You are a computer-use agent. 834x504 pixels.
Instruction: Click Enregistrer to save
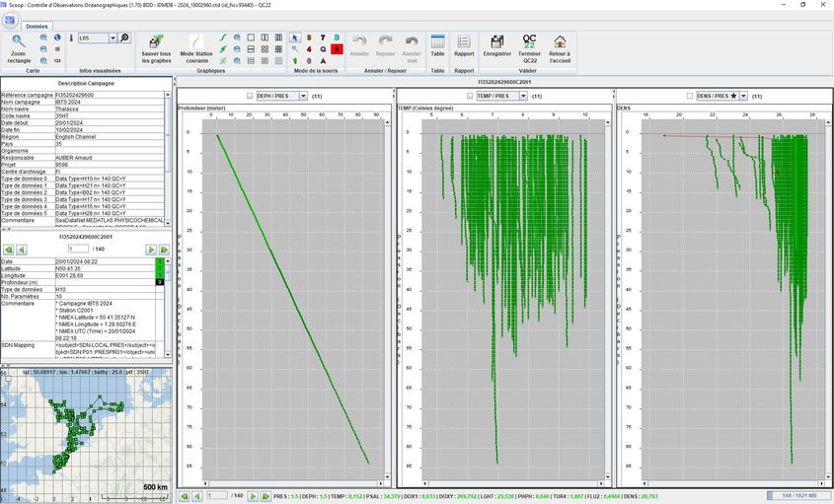(x=497, y=45)
